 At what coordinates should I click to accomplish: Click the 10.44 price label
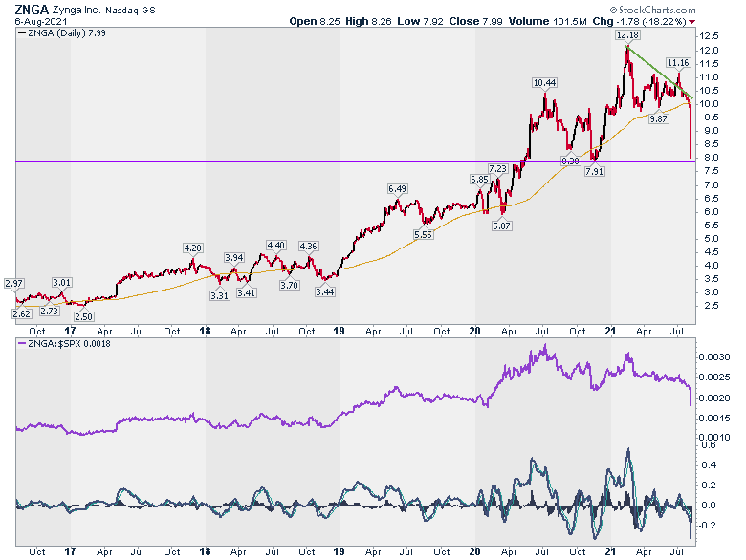tap(544, 83)
